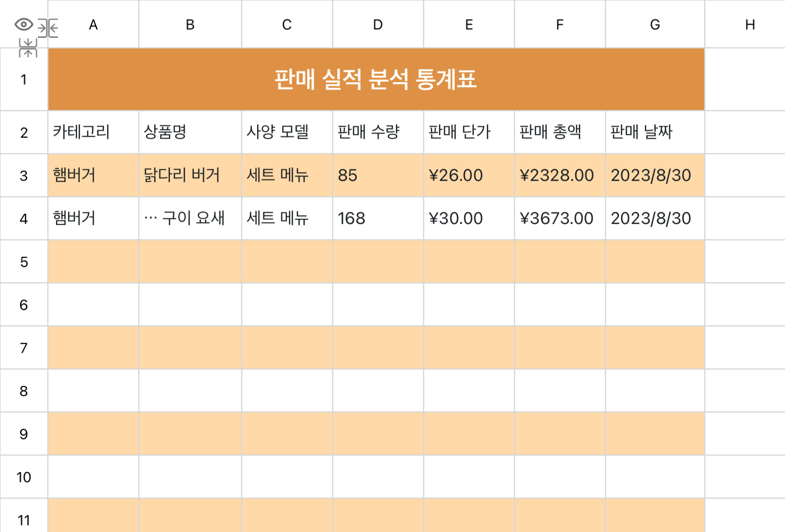Select column F header
This screenshot has width=785, height=532.
560,24
